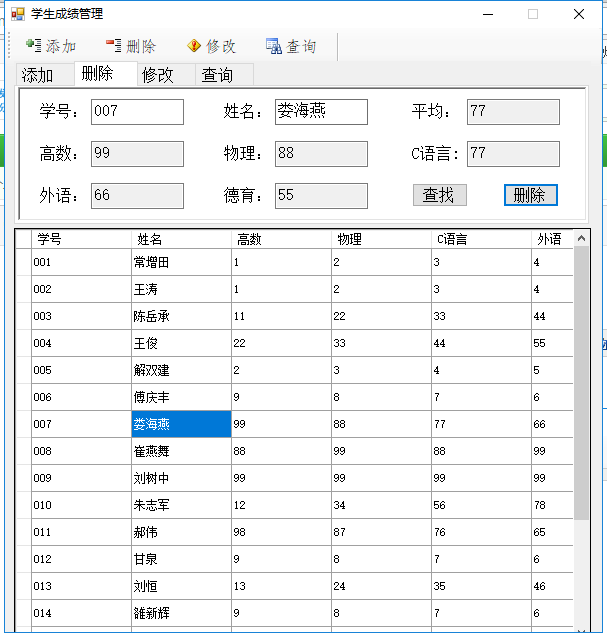This screenshot has width=607, height=637.
Task: Click the vertical scrollbar thumb of the grid
Action: pos(581,383)
